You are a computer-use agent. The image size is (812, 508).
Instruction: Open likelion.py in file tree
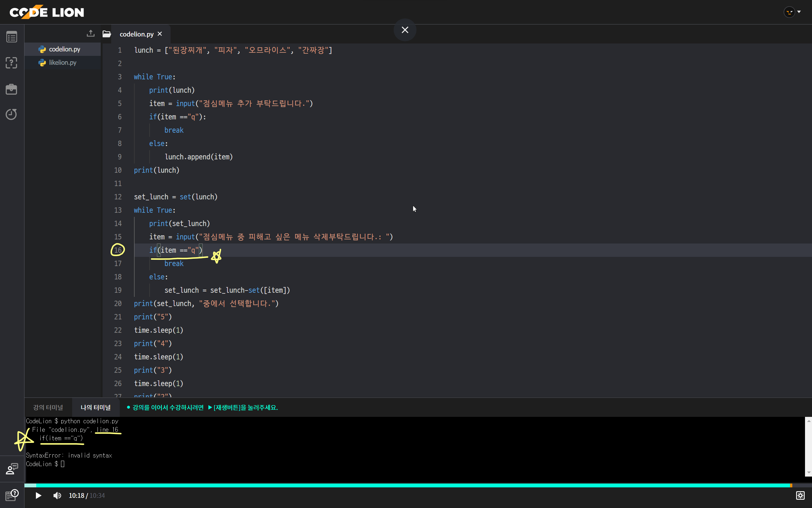click(x=63, y=63)
